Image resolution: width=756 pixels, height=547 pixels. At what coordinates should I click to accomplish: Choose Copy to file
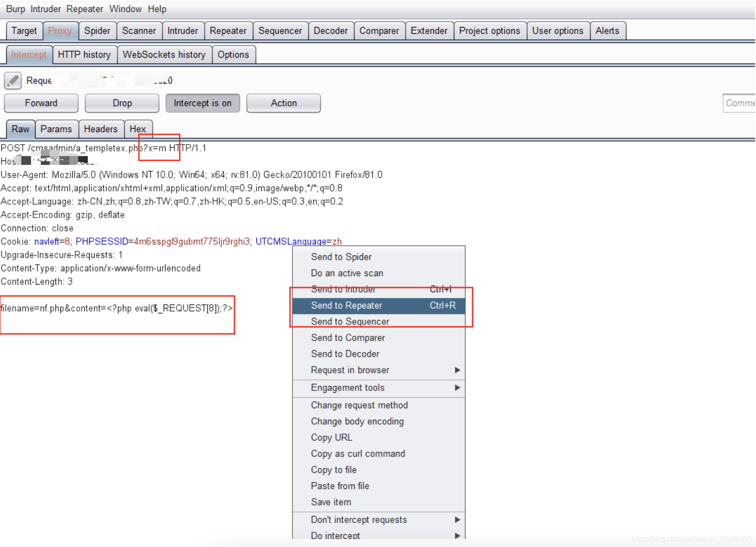click(x=379, y=470)
